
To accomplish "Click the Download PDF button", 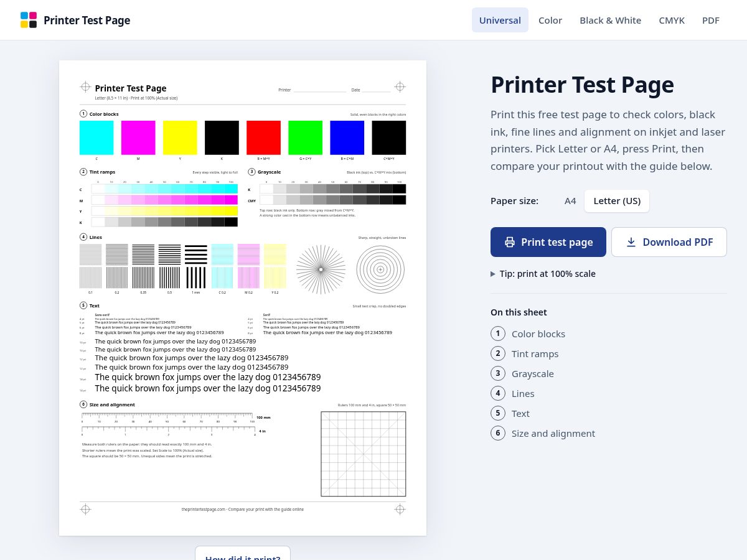I will tap(669, 242).
